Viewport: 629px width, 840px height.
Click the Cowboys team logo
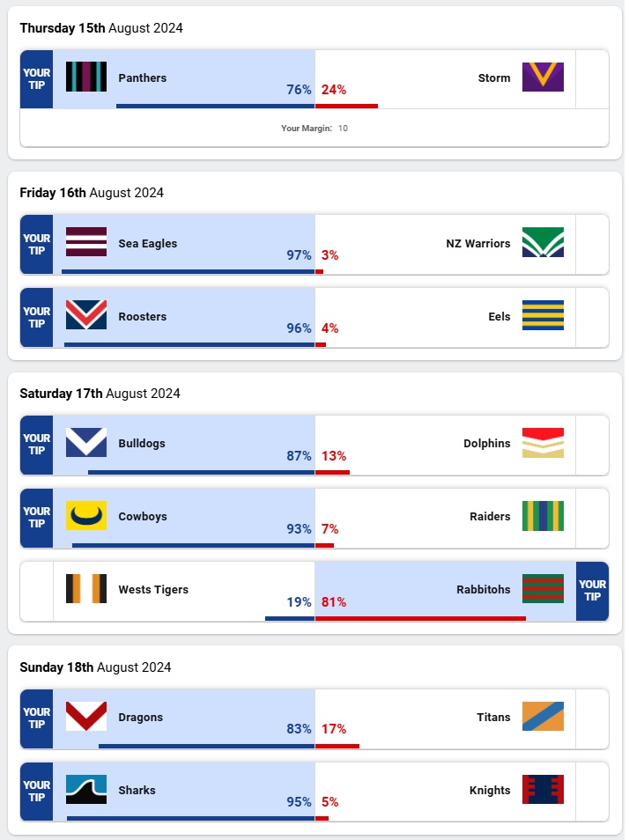[86, 516]
